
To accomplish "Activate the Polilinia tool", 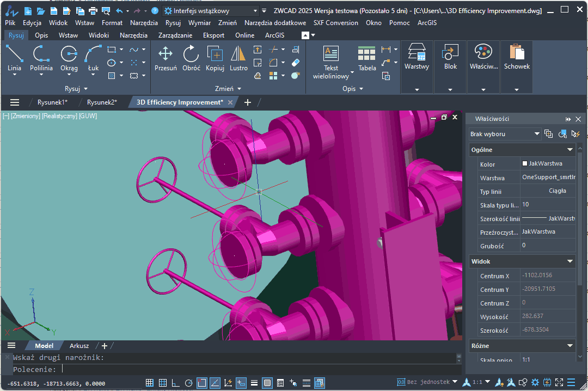I will click(41, 56).
